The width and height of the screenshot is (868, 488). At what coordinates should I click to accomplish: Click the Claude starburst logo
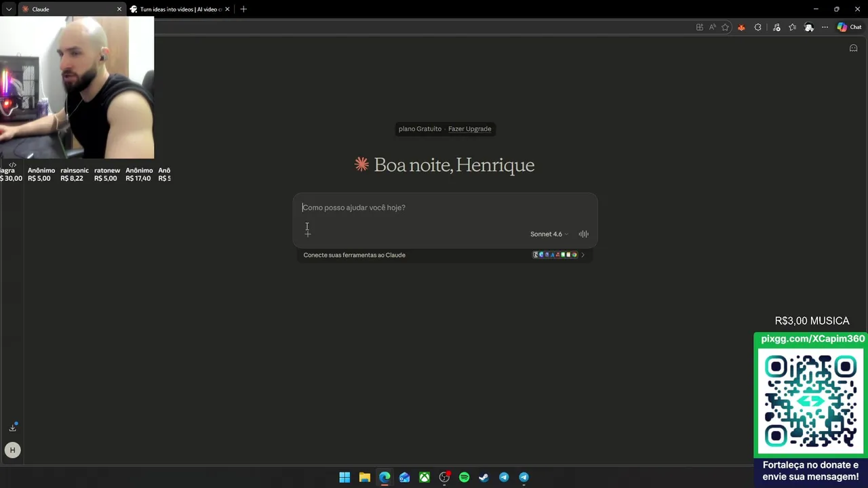tap(361, 164)
